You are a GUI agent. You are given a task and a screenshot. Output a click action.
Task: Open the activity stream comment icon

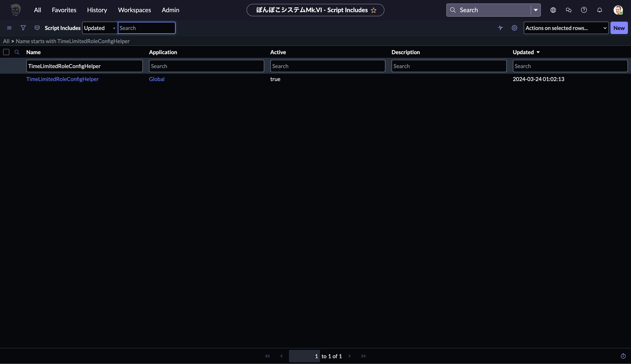(37, 28)
